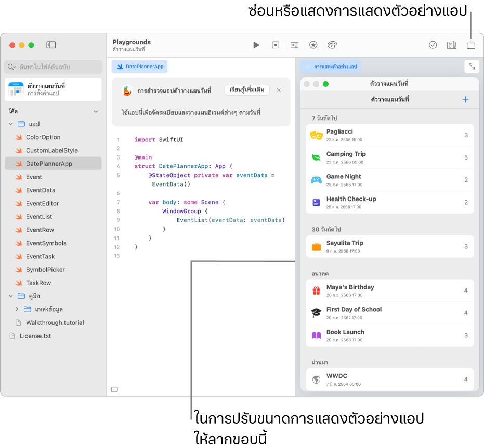This screenshot has height=448, width=484.
Task: Collapse the คู่มือ folder disclosure arrow
Action: point(11,296)
